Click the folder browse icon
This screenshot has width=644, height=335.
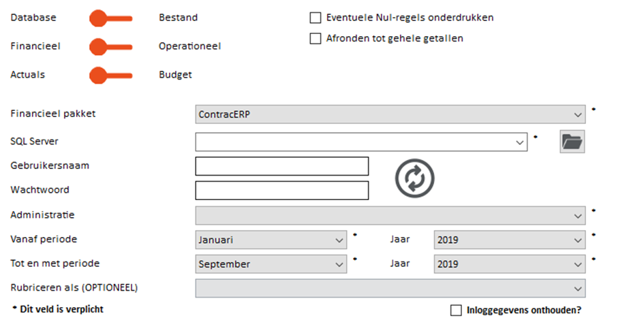click(572, 142)
